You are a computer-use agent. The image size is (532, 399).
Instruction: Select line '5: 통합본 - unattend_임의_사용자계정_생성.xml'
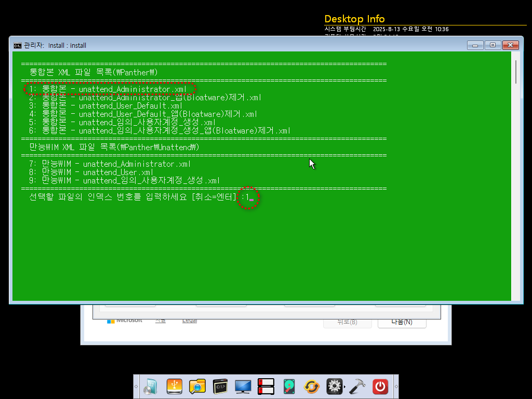tap(123, 123)
